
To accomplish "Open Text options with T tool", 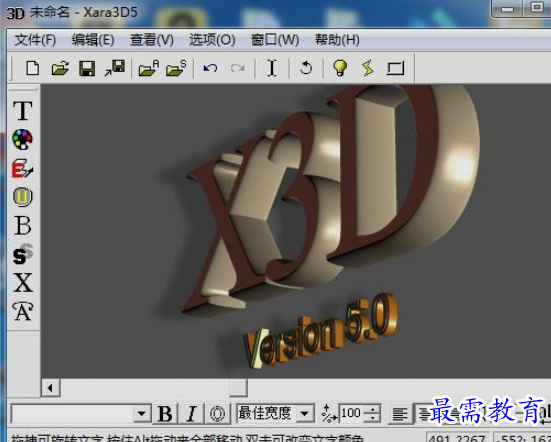I will pyautogui.click(x=23, y=111).
